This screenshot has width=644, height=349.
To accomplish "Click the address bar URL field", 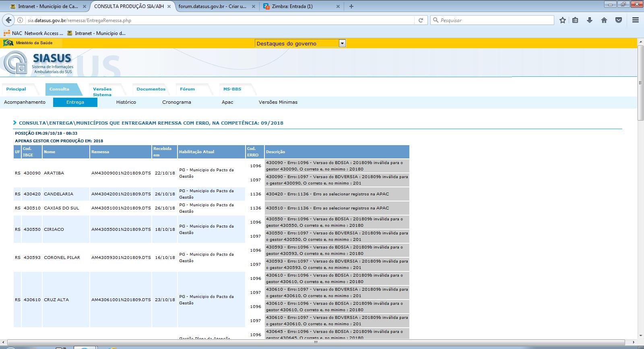I will click(x=217, y=20).
